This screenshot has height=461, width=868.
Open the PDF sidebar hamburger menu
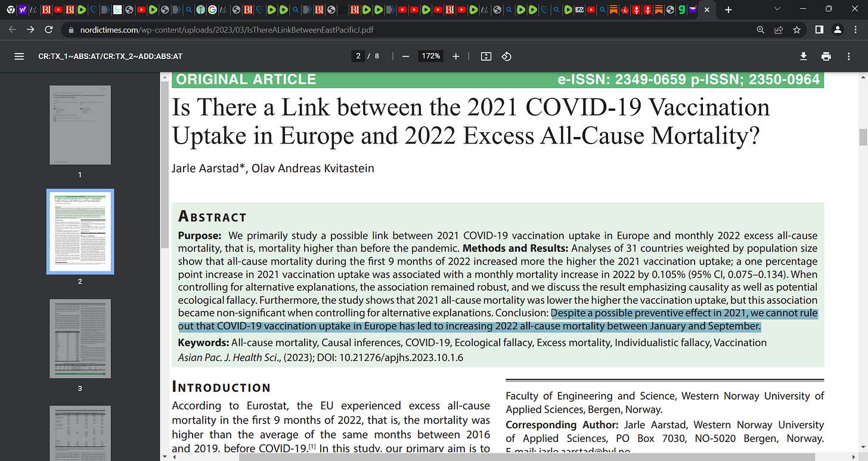click(19, 56)
